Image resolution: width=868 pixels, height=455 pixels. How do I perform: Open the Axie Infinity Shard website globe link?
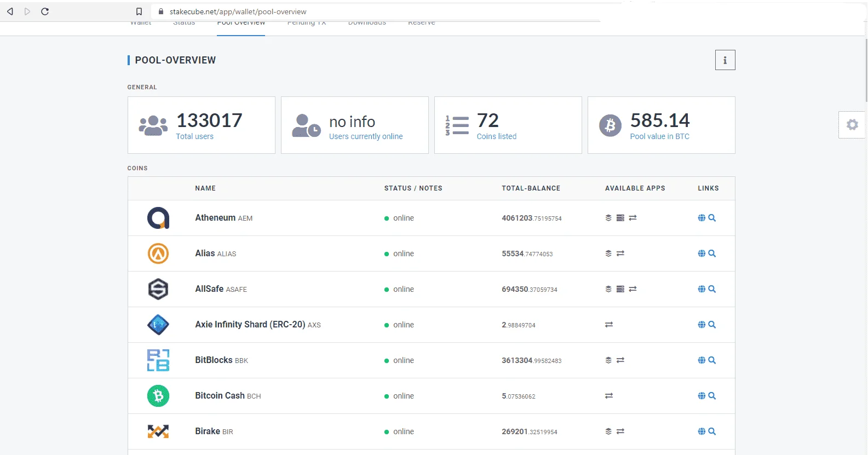pyautogui.click(x=702, y=325)
